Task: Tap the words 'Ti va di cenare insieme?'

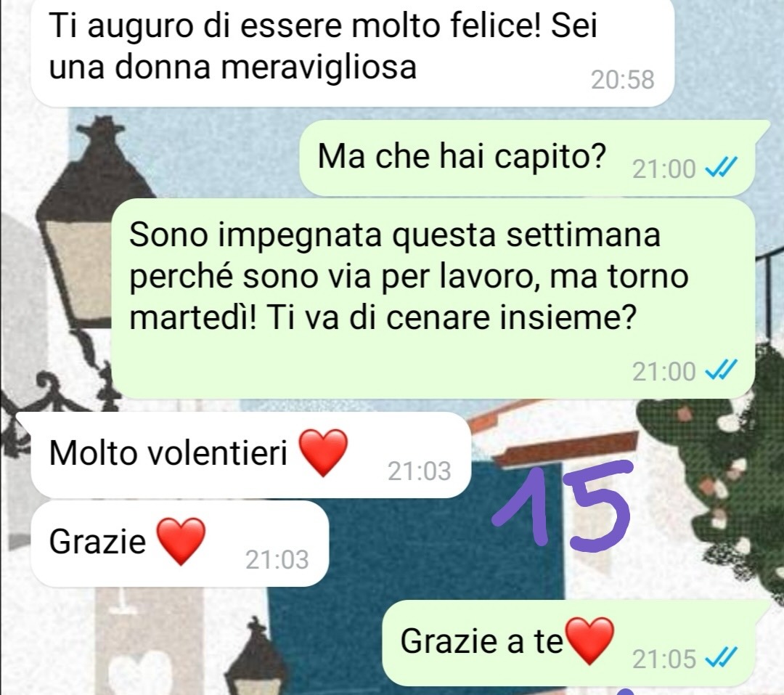Action: (x=451, y=317)
